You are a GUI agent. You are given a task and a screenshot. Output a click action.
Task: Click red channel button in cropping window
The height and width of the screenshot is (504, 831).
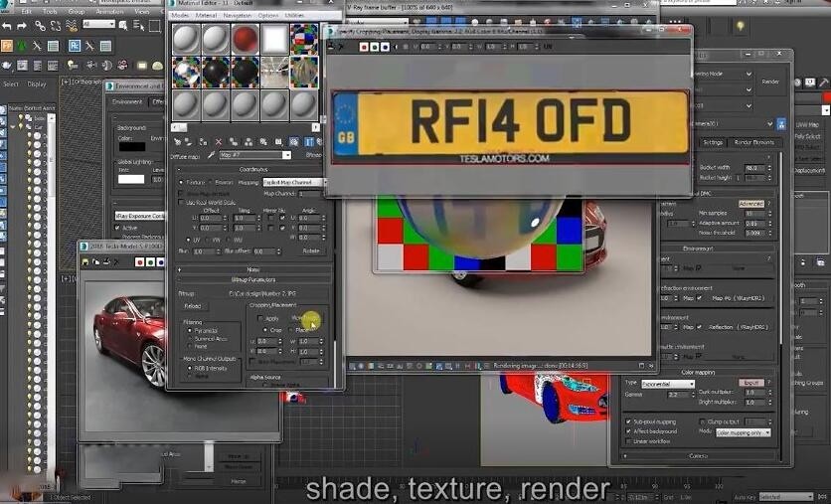pos(364,47)
